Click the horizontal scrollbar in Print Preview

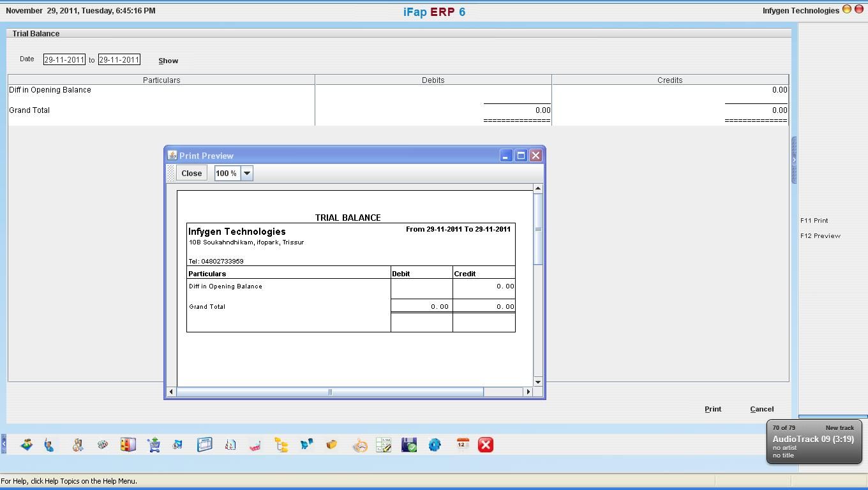(330, 392)
